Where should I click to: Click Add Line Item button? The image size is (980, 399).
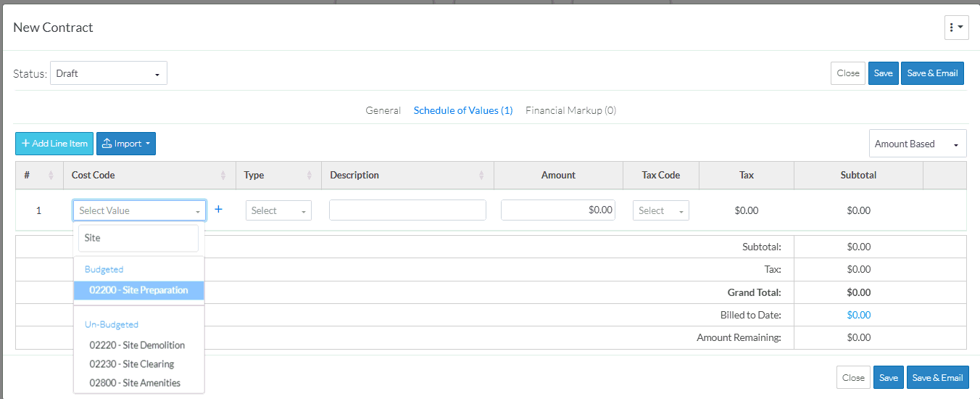pyautogui.click(x=54, y=144)
